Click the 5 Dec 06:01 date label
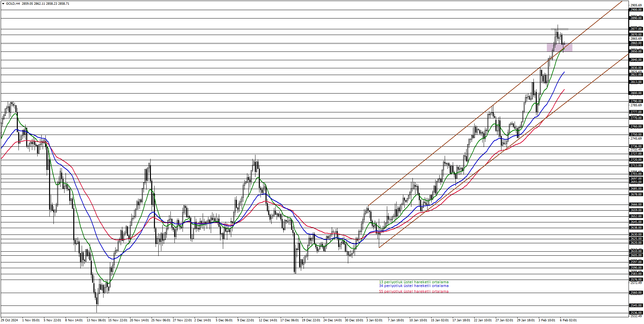The image size is (644, 324). pyautogui.click(x=224, y=320)
